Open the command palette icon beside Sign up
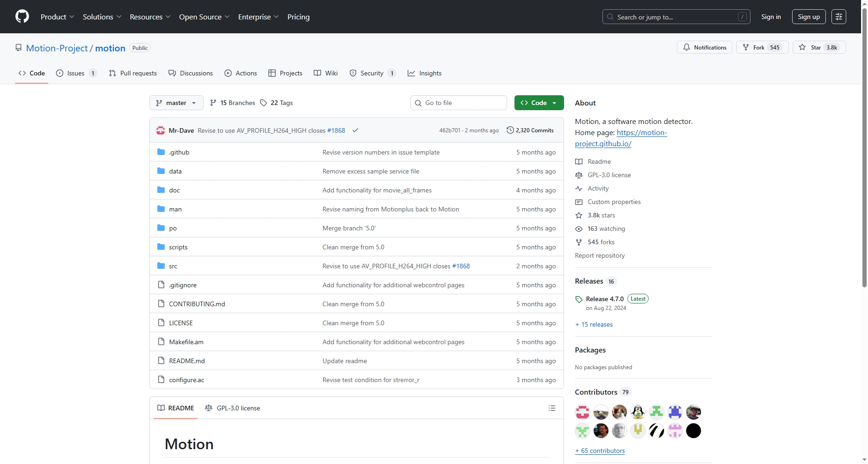 click(x=838, y=17)
